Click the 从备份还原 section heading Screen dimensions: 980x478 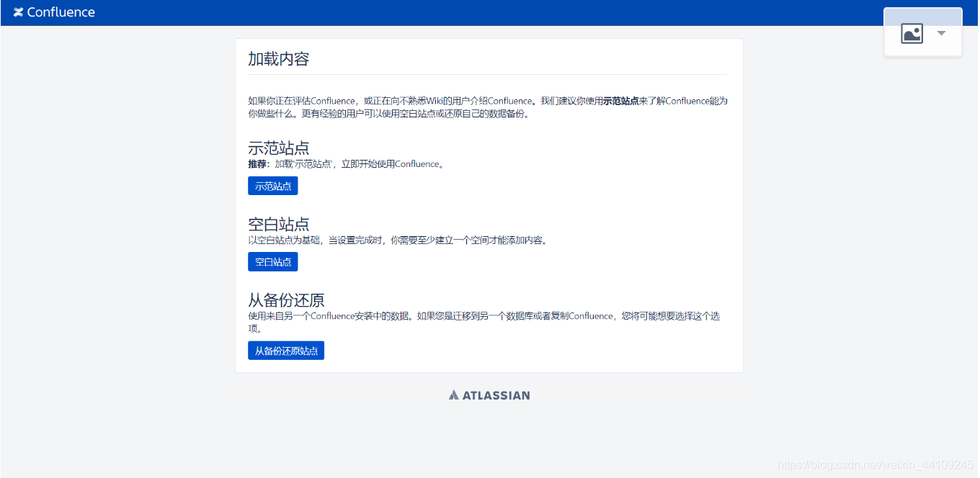[287, 300]
